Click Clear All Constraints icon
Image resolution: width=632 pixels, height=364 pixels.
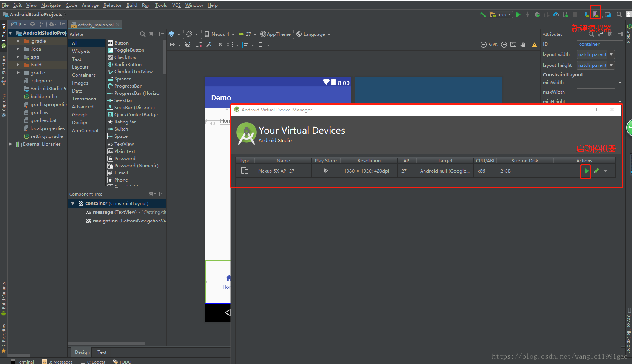point(199,45)
